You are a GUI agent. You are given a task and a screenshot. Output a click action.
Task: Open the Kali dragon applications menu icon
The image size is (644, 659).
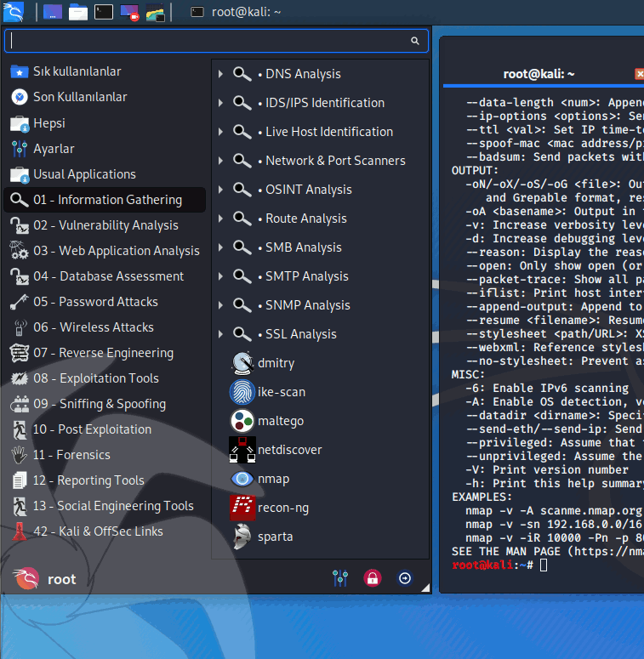pos(14,12)
